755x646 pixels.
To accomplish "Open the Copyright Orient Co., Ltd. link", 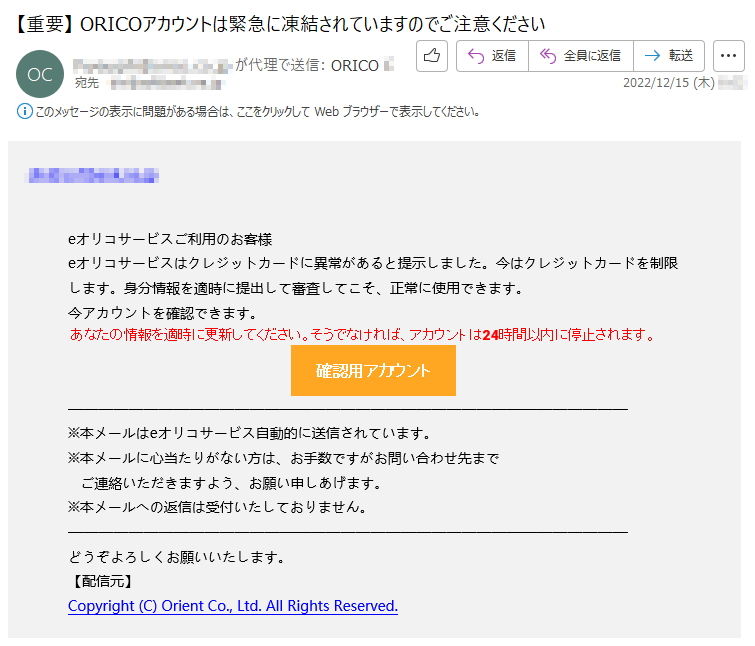I will 233,606.
